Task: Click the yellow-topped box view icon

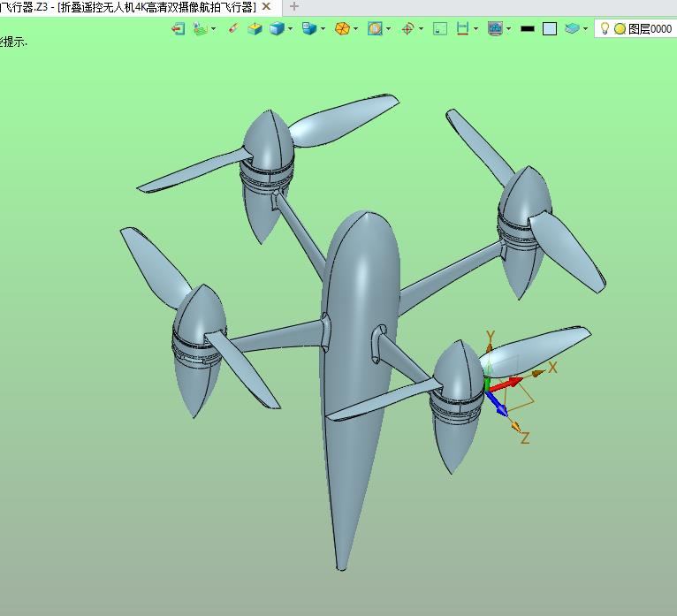Action: coord(255,29)
